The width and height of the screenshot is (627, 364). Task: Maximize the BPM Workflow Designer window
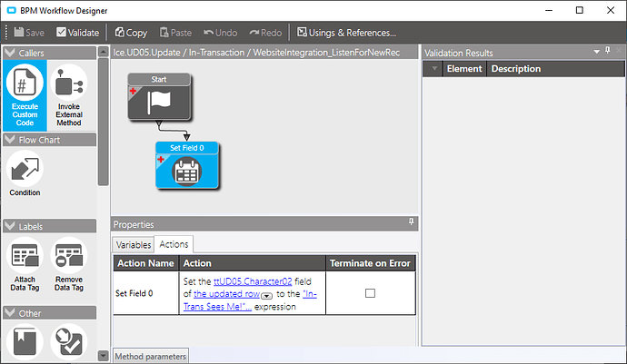580,10
